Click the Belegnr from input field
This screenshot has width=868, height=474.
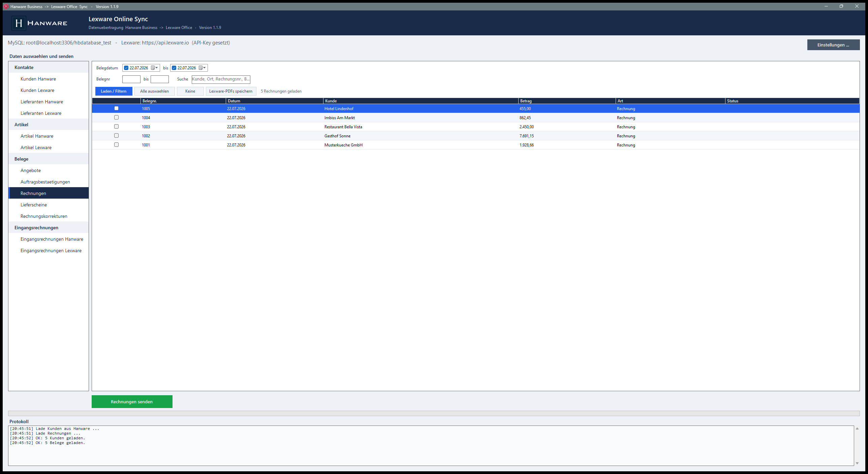point(131,79)
